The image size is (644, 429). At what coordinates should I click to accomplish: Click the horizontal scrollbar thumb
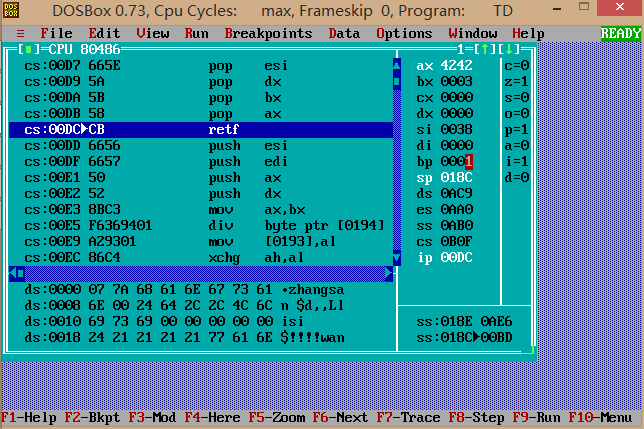coord(21,273)
